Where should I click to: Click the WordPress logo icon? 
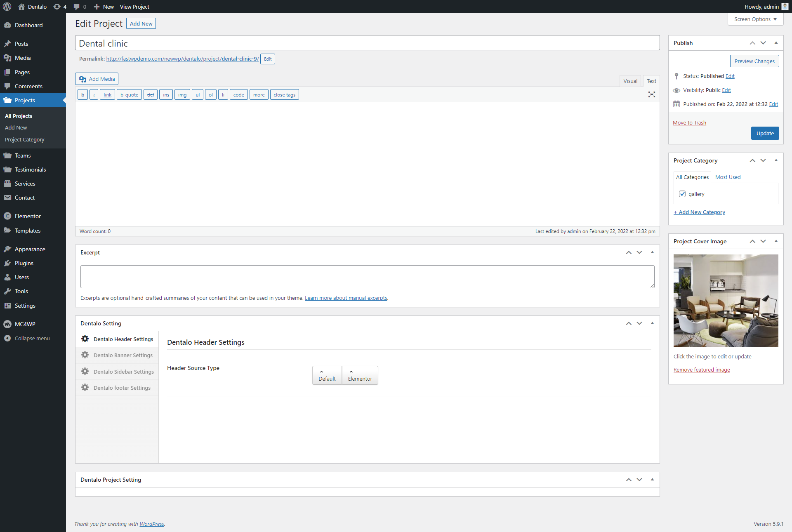tap(7, 7)
